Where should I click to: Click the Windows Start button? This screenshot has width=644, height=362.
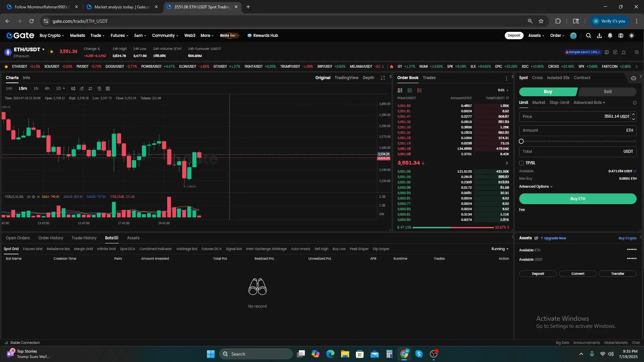pyautogui.click(x=211, y=354)
